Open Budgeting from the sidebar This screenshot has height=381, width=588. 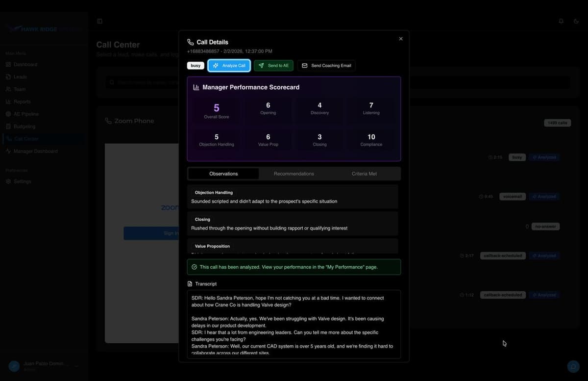point(8,126)
